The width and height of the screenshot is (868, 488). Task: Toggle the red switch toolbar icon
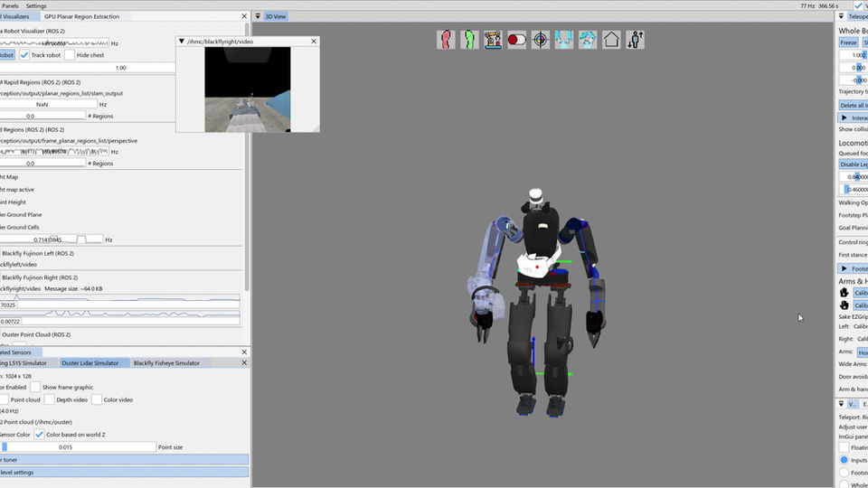(x=516, y=40)
